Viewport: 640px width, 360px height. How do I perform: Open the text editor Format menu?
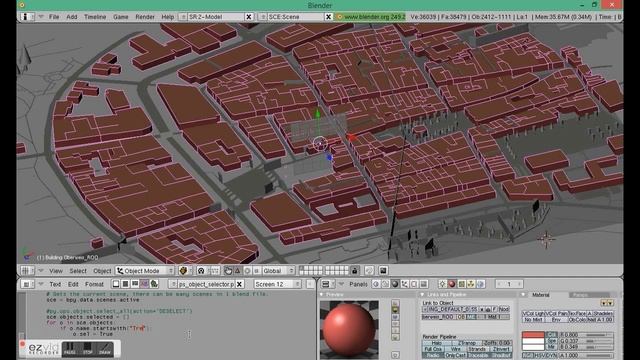pyautogui.click(x=94, y=284)
